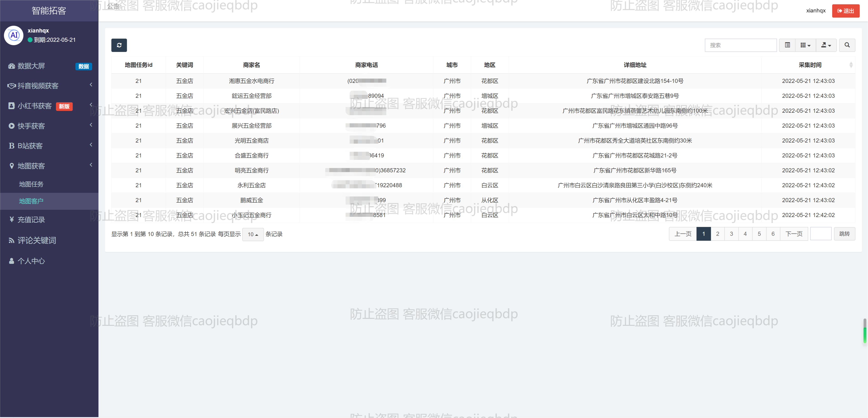Go to 下一页 next page
This screenshot has height=418, width=868.
coord(794,234)
